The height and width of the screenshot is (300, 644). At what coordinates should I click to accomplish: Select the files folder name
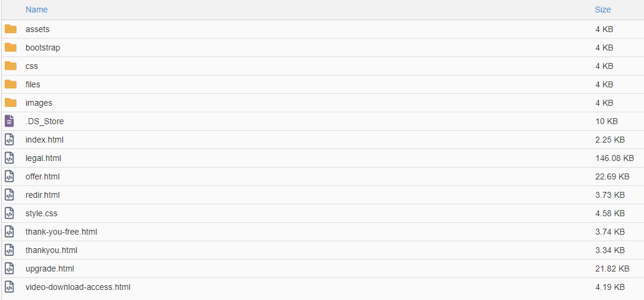33,84
